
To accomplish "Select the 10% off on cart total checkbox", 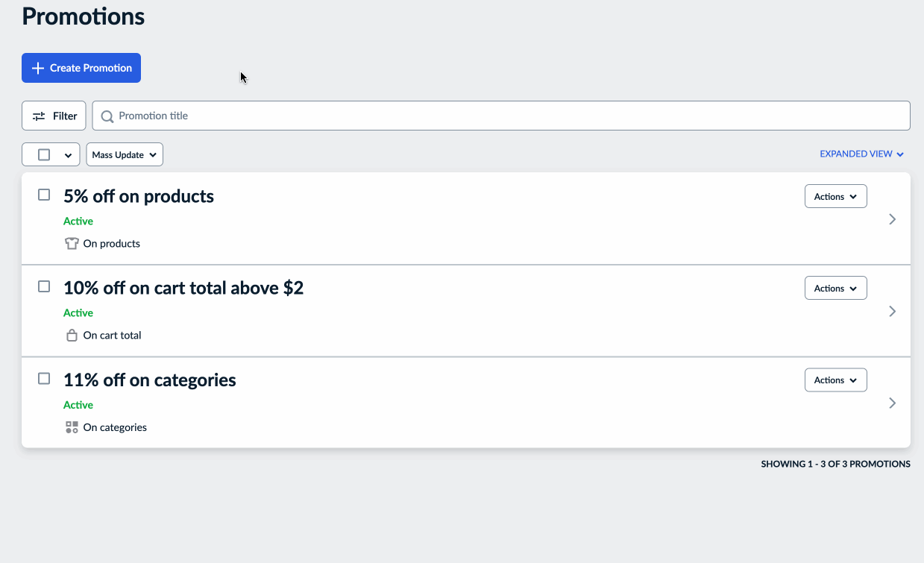I will 44,286.
